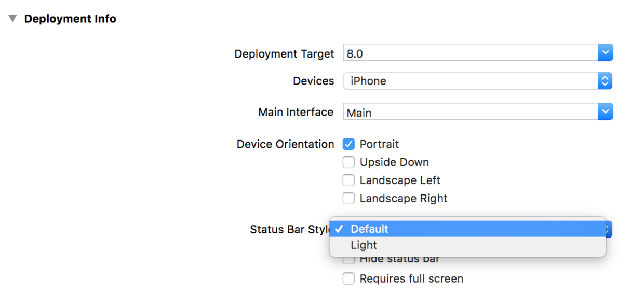
Task: Click the Devices up-down arrows icon
Action: [605, 81]
